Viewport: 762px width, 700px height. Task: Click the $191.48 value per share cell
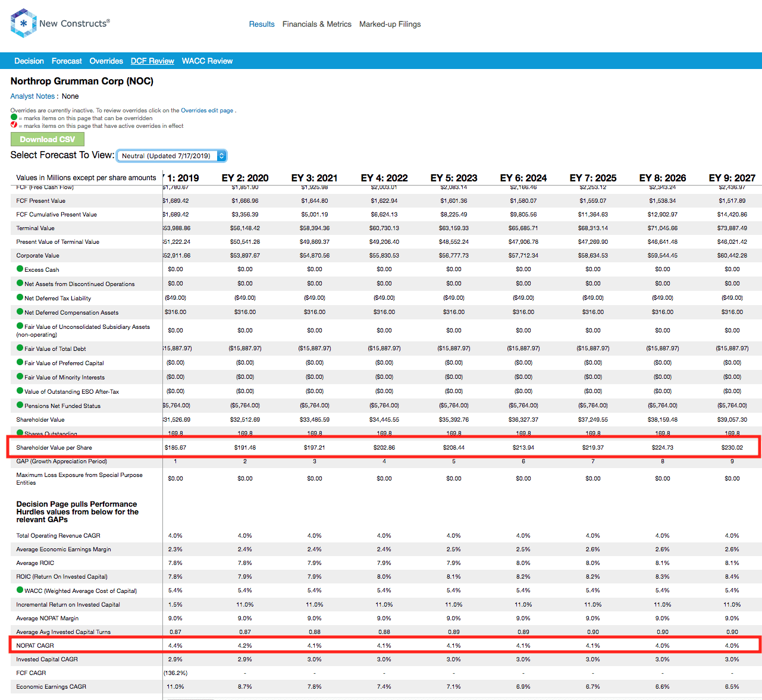click(x=245, y=448)
